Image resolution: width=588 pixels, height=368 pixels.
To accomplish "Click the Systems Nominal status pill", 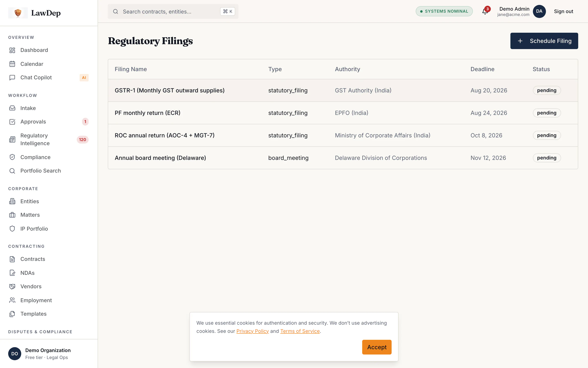I will click(x=444, y=11).
